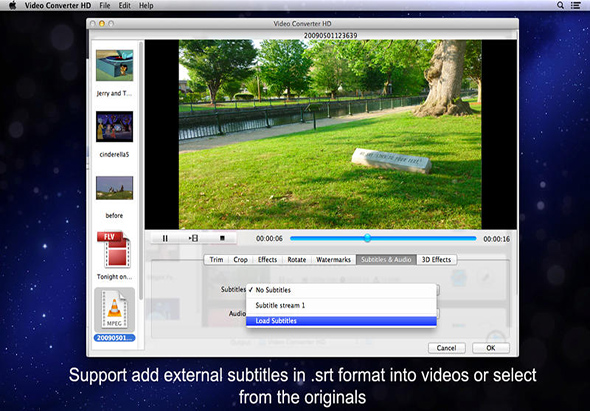Click the 20090501123639 title text
This screenshot has height=411, width=590.
[330, 35]
